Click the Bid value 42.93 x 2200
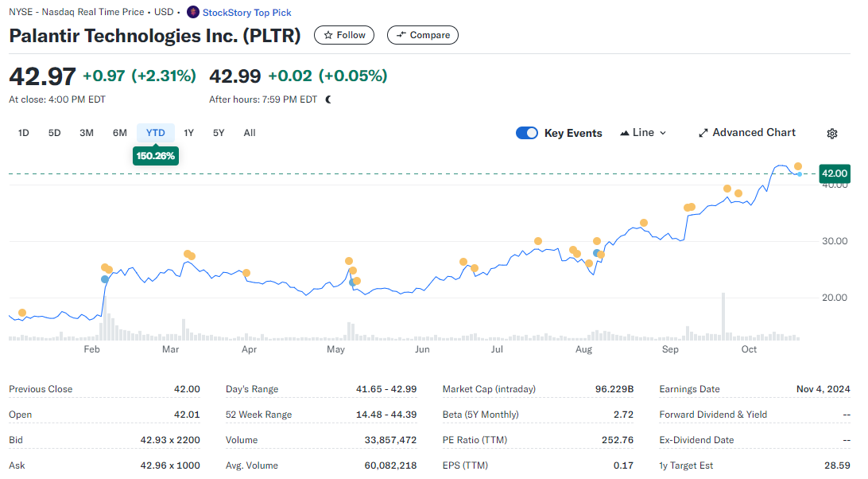868x479 pixels. click(x=170, y=440)
